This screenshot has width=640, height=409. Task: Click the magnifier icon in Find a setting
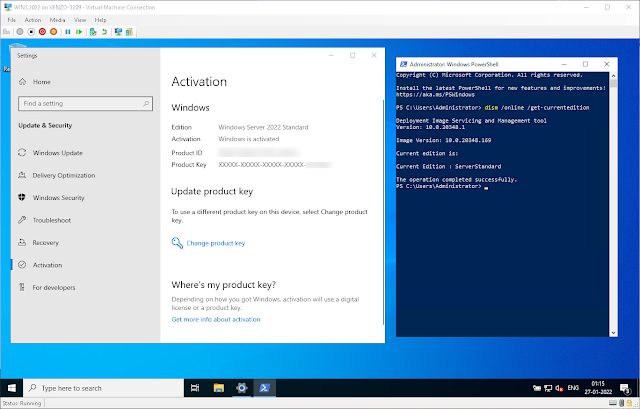click(146, 104)
